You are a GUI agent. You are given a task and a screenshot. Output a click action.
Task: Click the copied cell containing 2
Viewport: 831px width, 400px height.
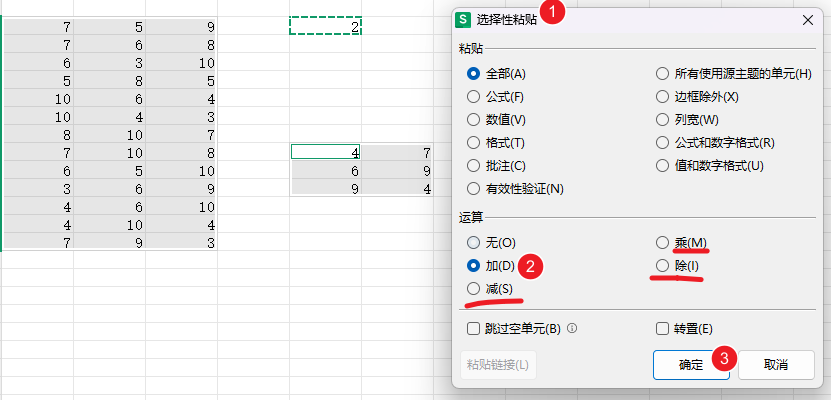(325, 26)
